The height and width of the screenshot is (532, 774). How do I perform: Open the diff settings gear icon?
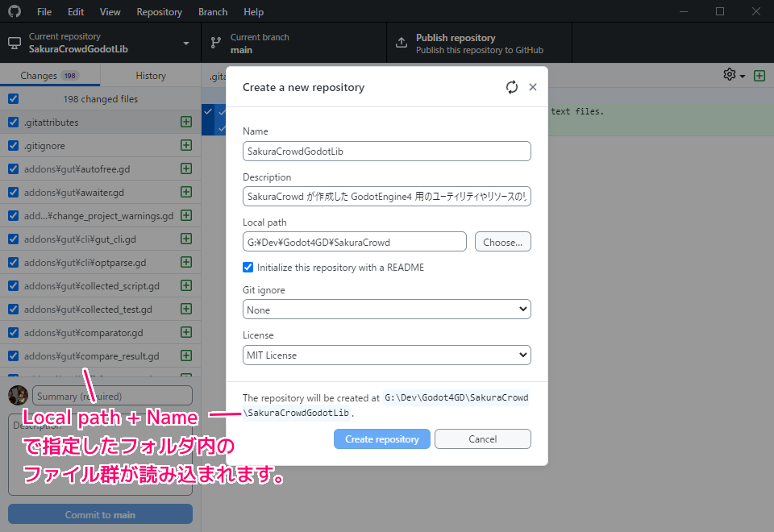(730, 74)
